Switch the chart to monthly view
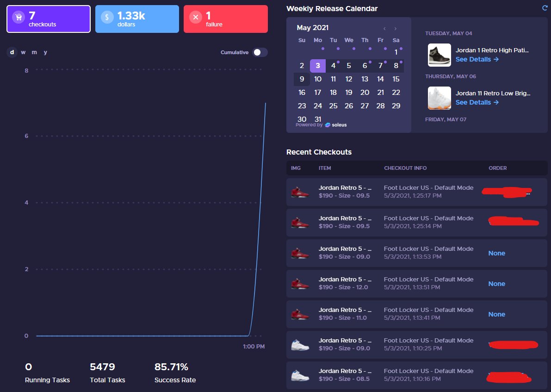551x392 pixels. pyautogui.click(x=34, y=52)
